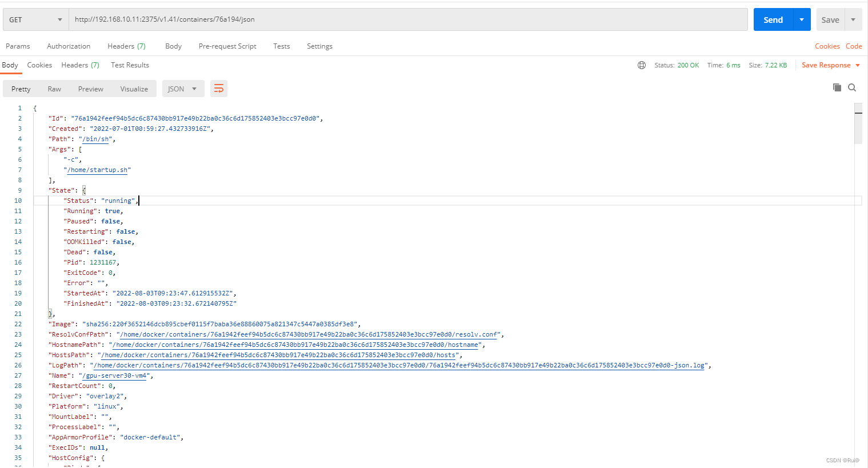
Task: Select the Visualize response view
Action: 134,89
